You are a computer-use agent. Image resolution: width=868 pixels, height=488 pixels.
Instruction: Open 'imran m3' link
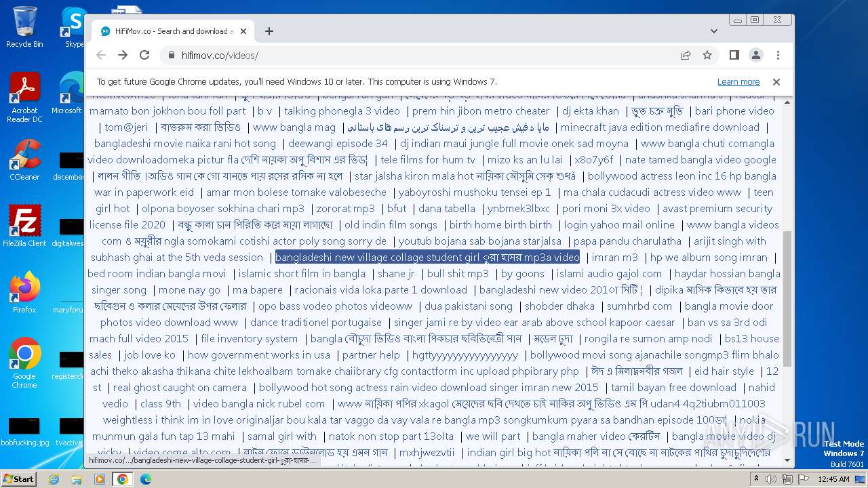click(x=614, y=258)
